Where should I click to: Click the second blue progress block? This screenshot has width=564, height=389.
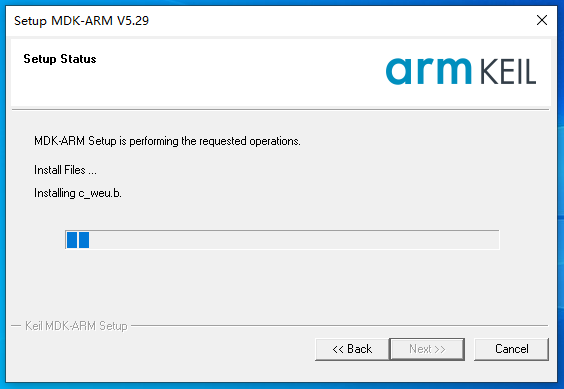pyautogui.click(x=84, y=240)
